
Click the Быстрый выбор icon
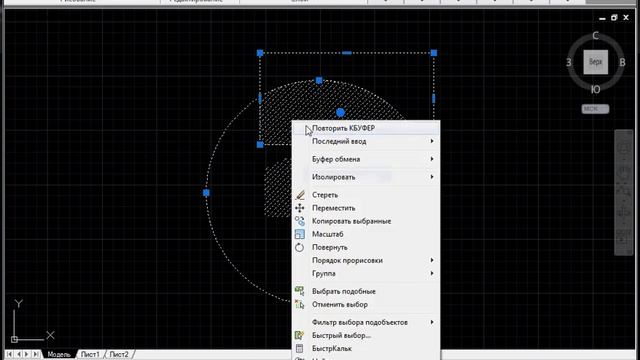point(300,336)
